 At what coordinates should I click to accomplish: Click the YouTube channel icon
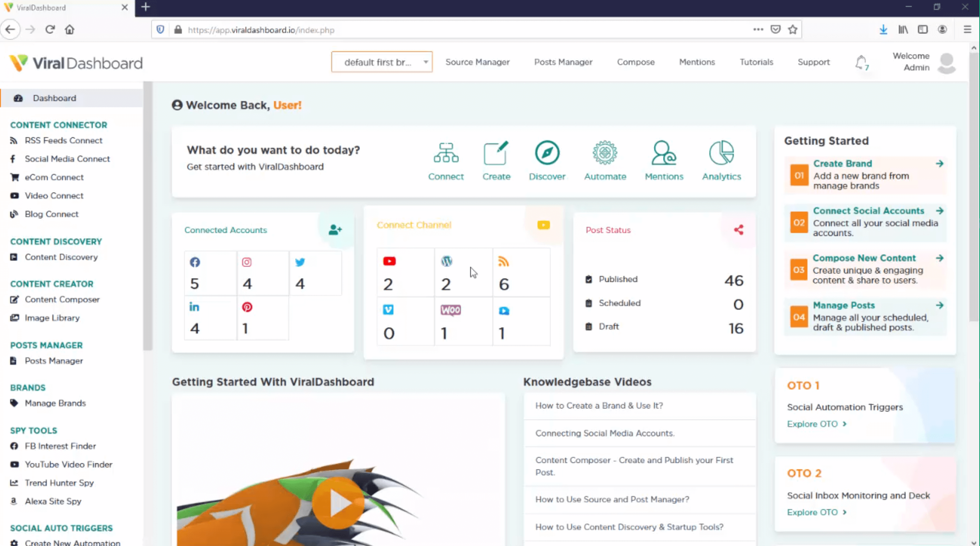tap(389, 261)
